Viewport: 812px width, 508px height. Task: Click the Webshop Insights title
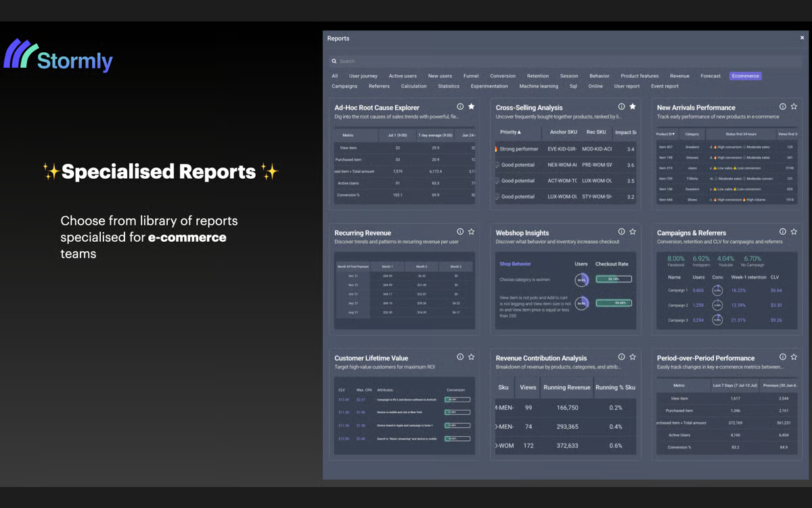click(x=522, y=232)
